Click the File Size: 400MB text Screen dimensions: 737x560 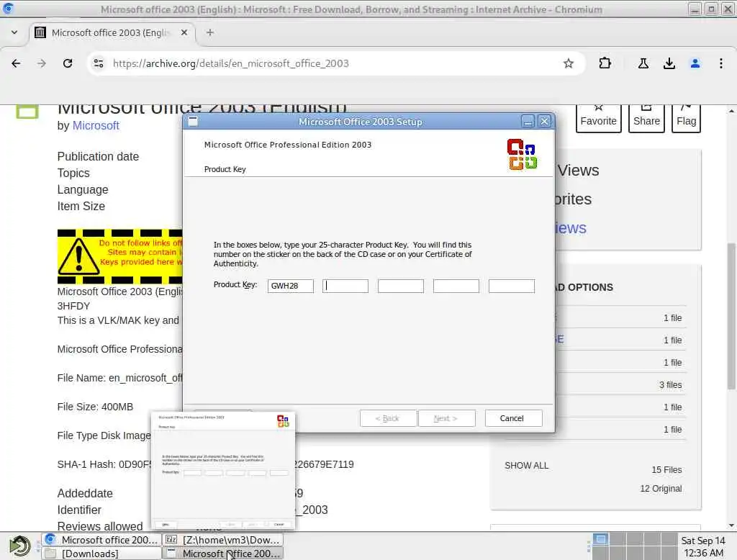coord(96,407)
